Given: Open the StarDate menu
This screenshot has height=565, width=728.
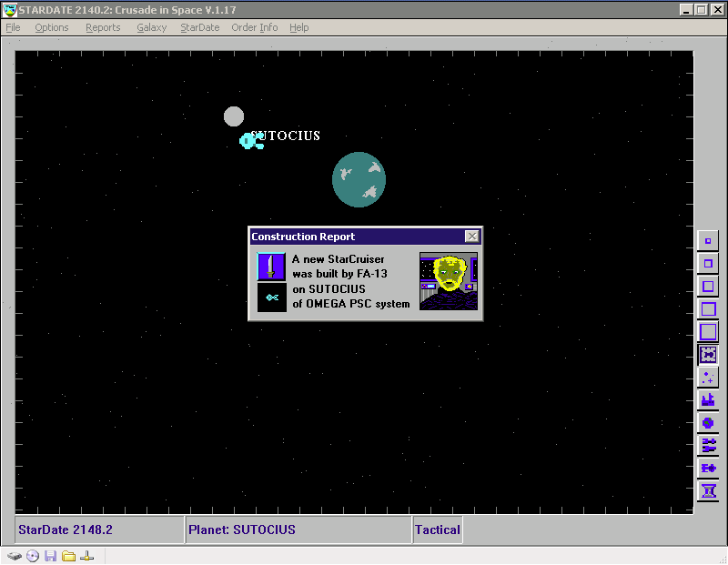Looking at the screenshot, I should point(199,27).
